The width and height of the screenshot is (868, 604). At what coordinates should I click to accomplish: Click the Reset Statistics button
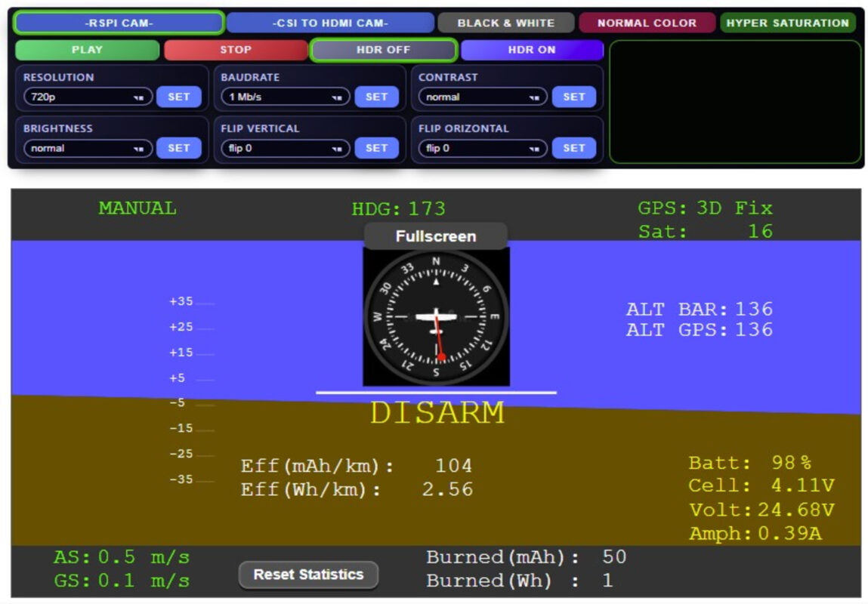click(308, 575)
